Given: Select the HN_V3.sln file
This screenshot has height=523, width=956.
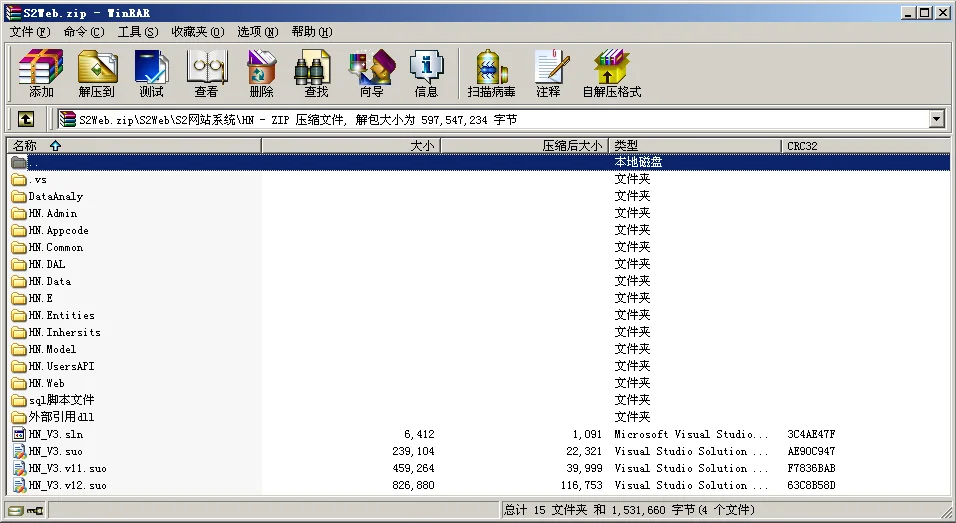Looking at the screenshot, I should click(x=56, y=434).
